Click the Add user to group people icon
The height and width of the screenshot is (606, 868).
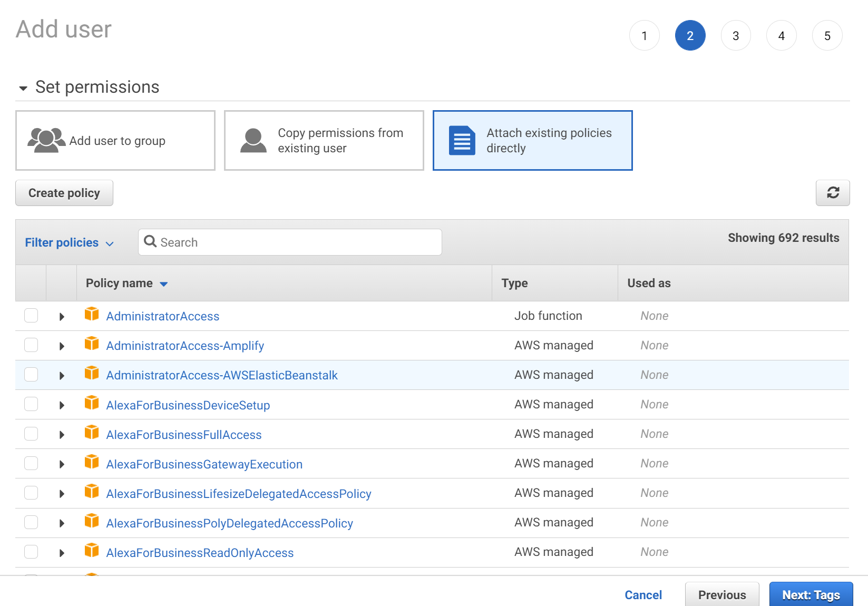click(46, 140)
